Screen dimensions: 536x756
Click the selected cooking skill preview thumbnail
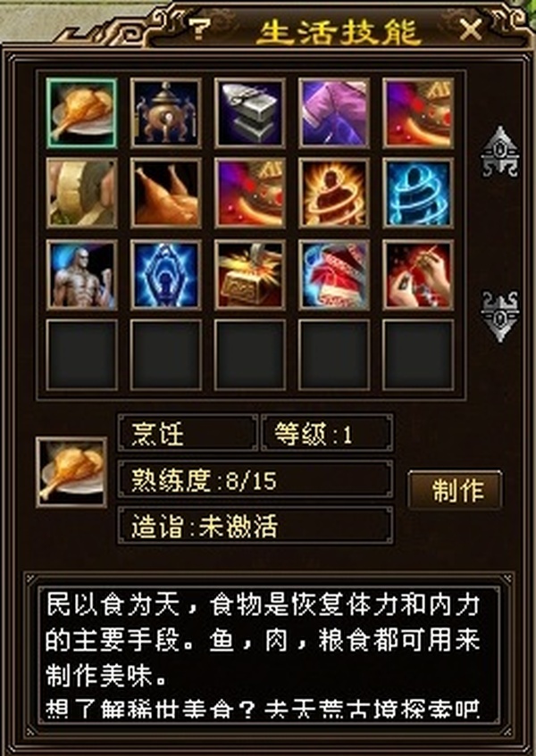71,472
